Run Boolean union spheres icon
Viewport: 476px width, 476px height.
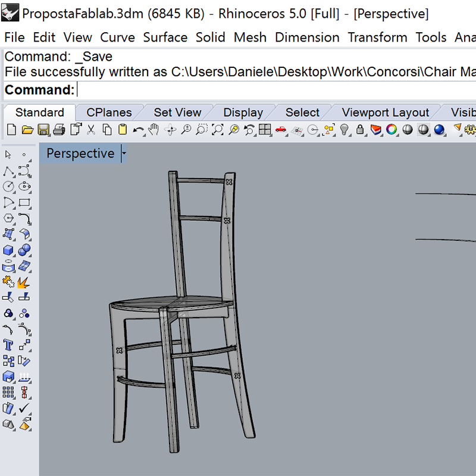click(x=24, y=250)
